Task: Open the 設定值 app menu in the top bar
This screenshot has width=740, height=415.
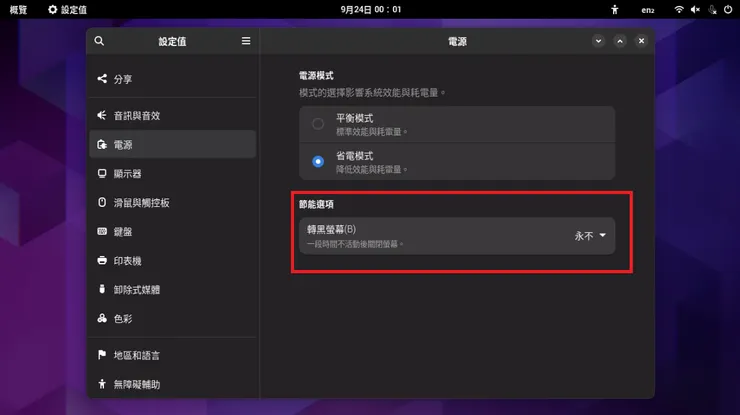Action: click(67, 9)
